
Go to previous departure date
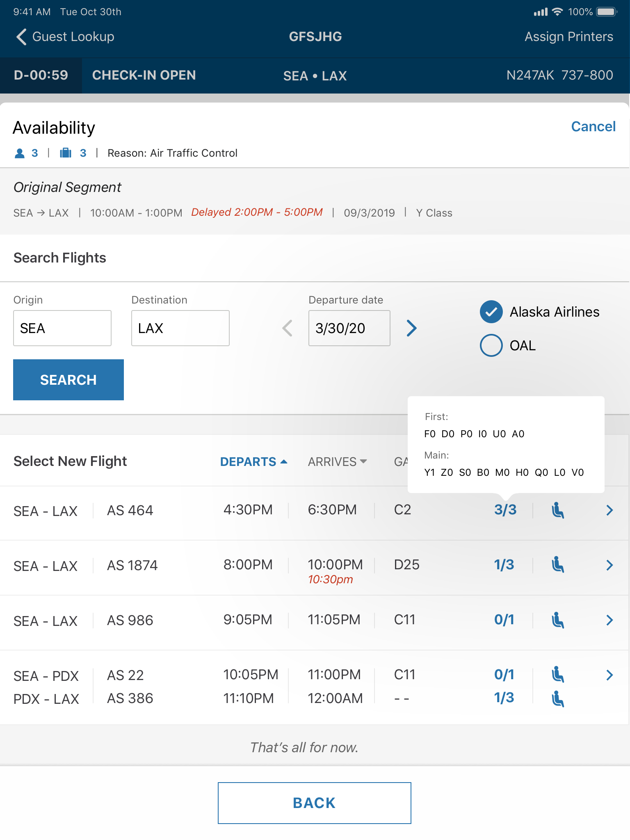point(288,328)
